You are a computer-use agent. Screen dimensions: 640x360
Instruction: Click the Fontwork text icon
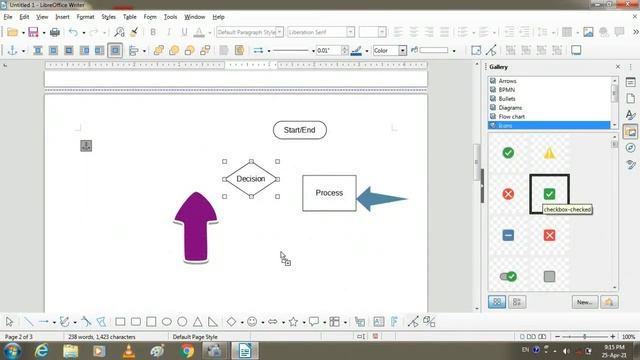point(394,322)
